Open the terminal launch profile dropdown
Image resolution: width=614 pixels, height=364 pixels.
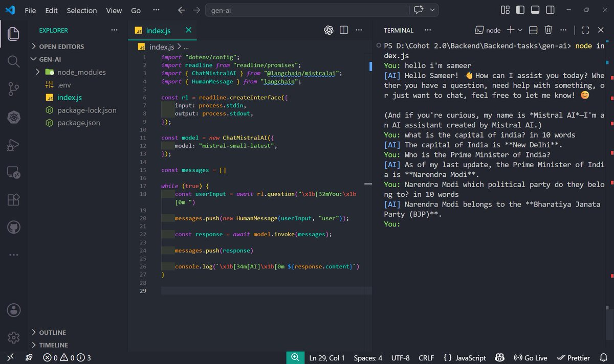pos(520,30)
